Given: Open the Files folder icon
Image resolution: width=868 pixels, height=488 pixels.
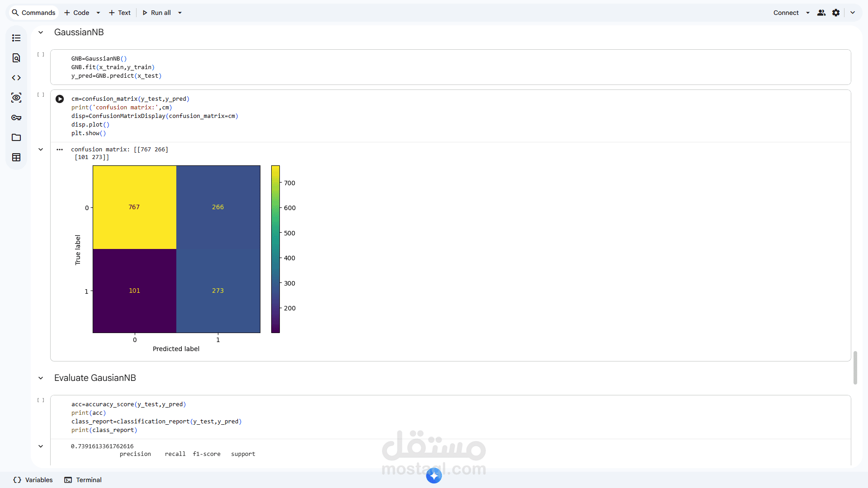Looking at the screenshot, I should click(x=16, y=137).
